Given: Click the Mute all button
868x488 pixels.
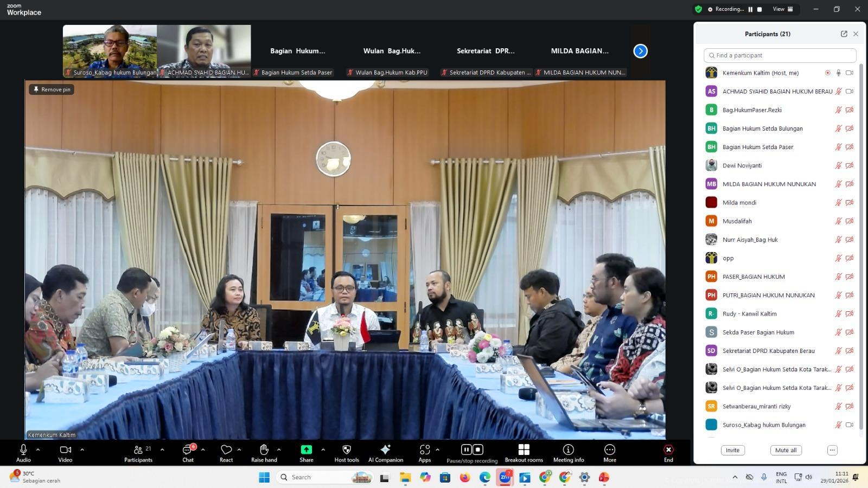Looking at the screenshot, I should pos(786,450).
